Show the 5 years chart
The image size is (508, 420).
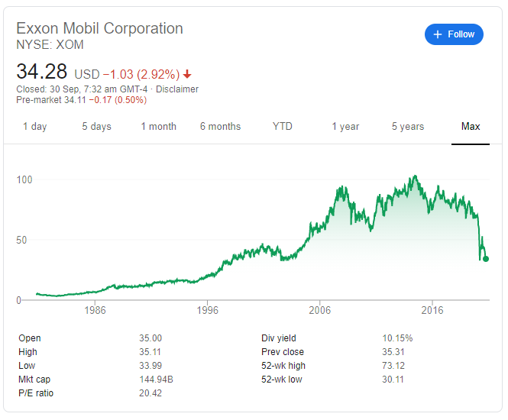(408, 127)
